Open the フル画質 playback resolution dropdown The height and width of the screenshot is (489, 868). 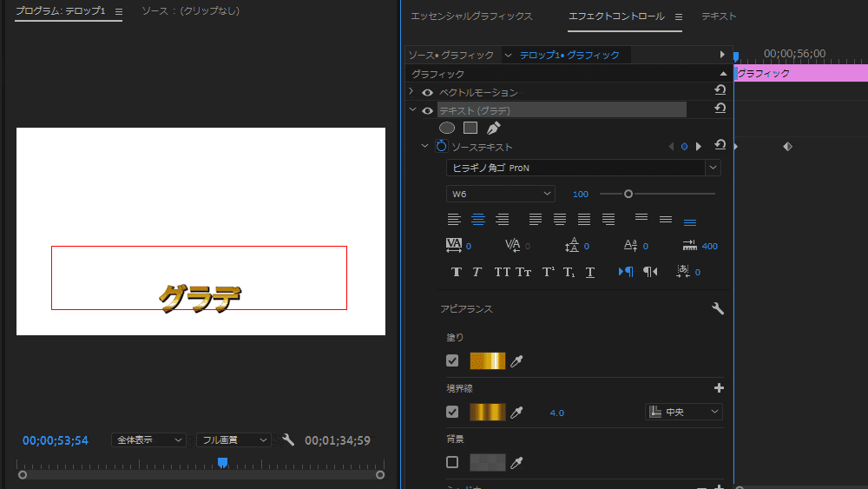[x=233, y=439]
